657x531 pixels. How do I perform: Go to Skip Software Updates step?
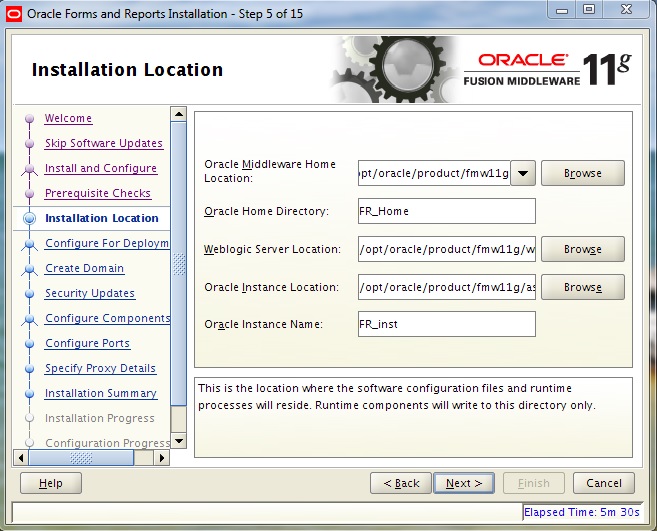point(103,144)
